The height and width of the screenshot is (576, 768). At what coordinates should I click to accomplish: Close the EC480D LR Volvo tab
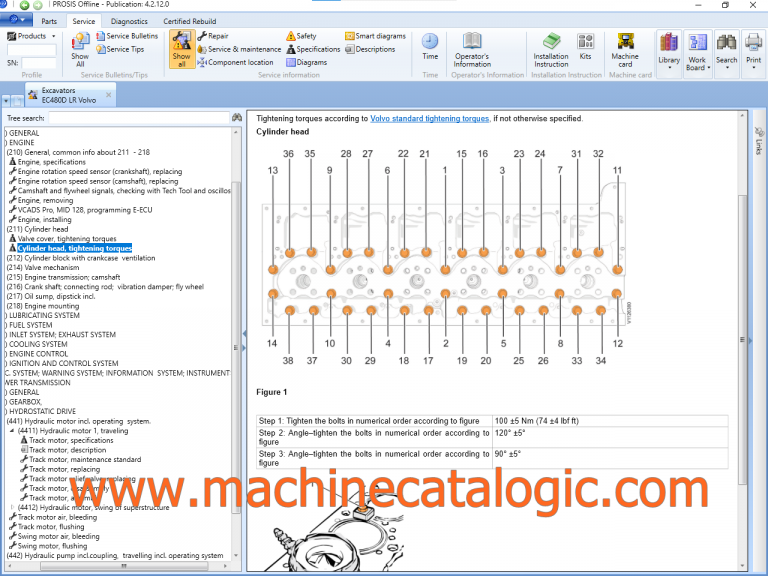point(109,95)
